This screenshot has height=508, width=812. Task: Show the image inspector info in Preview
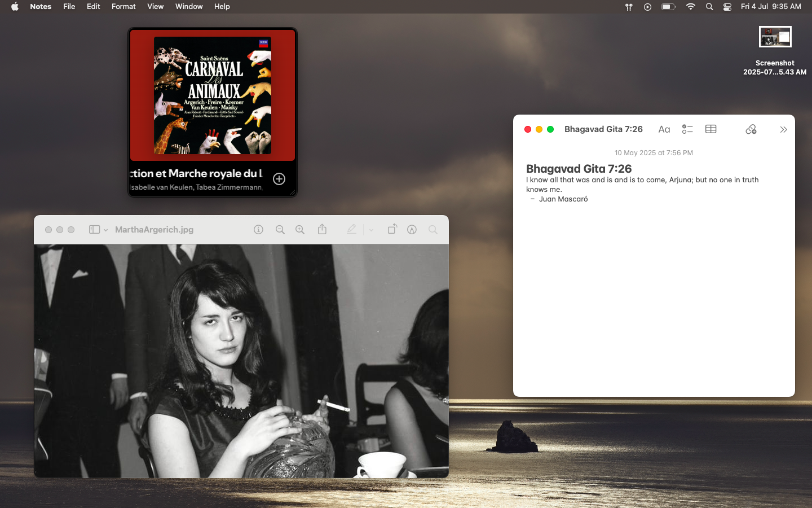[258, 230]
